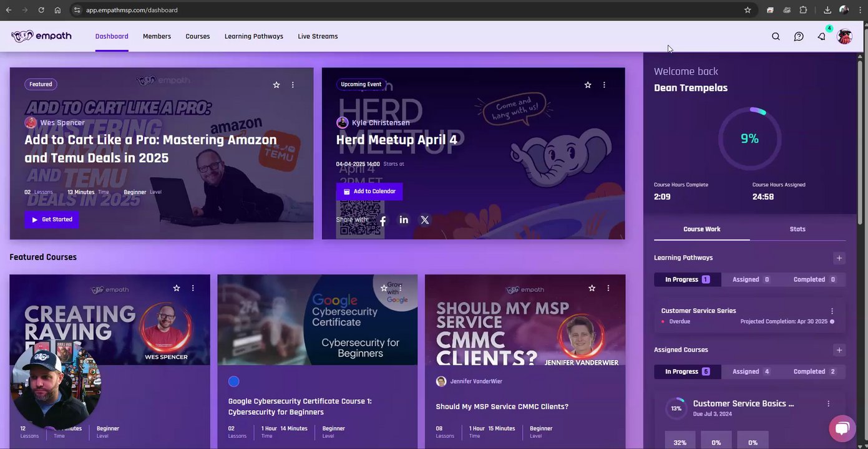Image resolution: width=868 pixels, height=449 pixels.
Task: Click the address bar URL field
Action: 412,10
